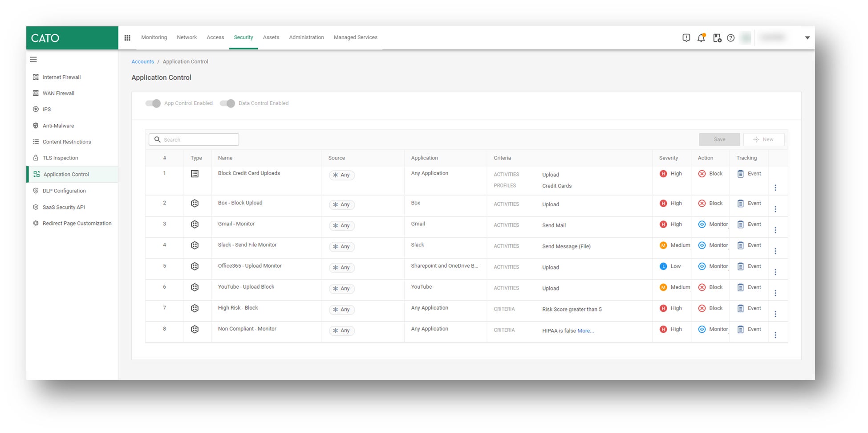Open the three-dot menu for High Risk - Block
Image resolution: width=868 pixels, height=433 pixels.
pos(775,314)
